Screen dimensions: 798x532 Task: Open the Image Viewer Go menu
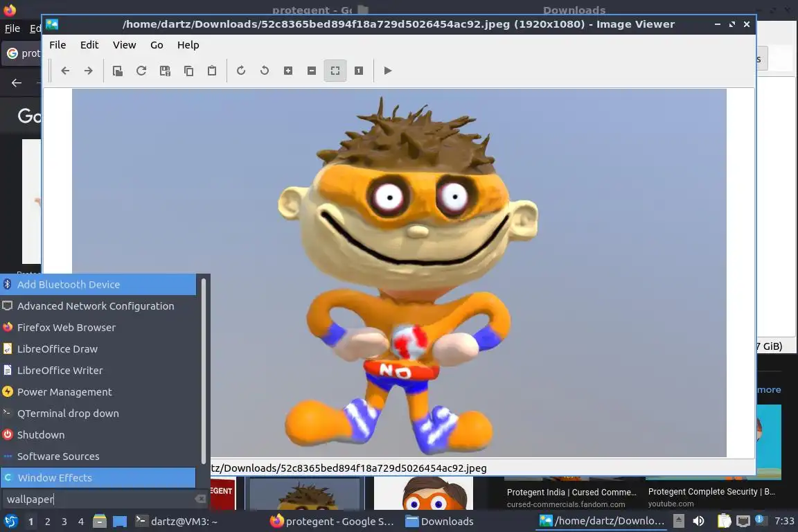(x=157, y=45)
